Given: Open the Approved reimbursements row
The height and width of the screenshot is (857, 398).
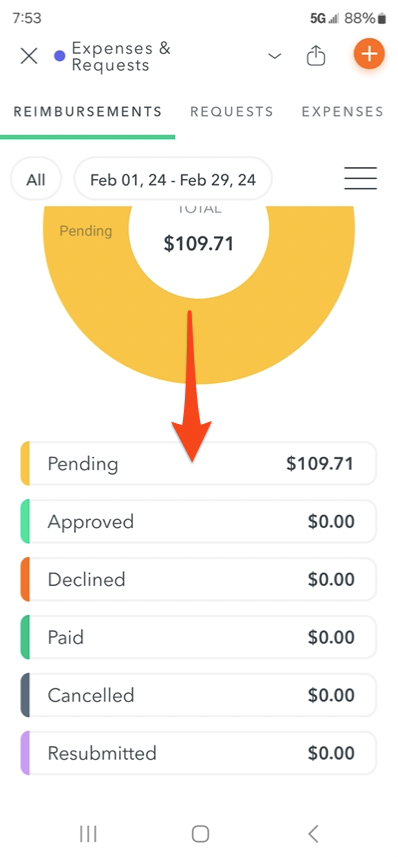Looking at the screenshot, I should [198, 521].
